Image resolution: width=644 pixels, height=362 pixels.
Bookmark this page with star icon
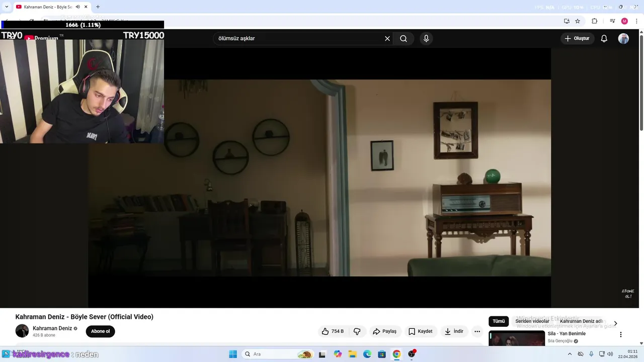pyautogui.click(x=578, y=21)
